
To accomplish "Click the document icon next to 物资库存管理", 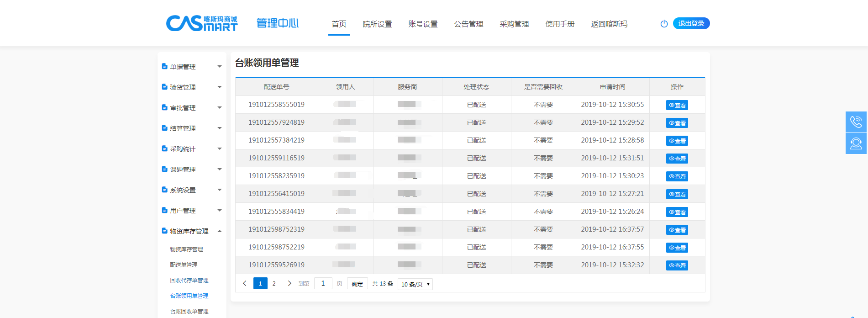I will [164, 231].
